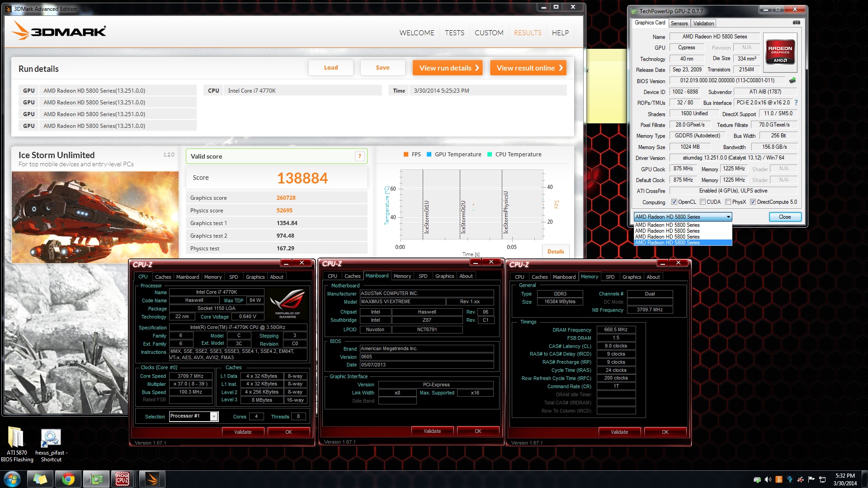
Task: Toggle the PhysX checkbox in GPU-Z
Action: (728, 202)
